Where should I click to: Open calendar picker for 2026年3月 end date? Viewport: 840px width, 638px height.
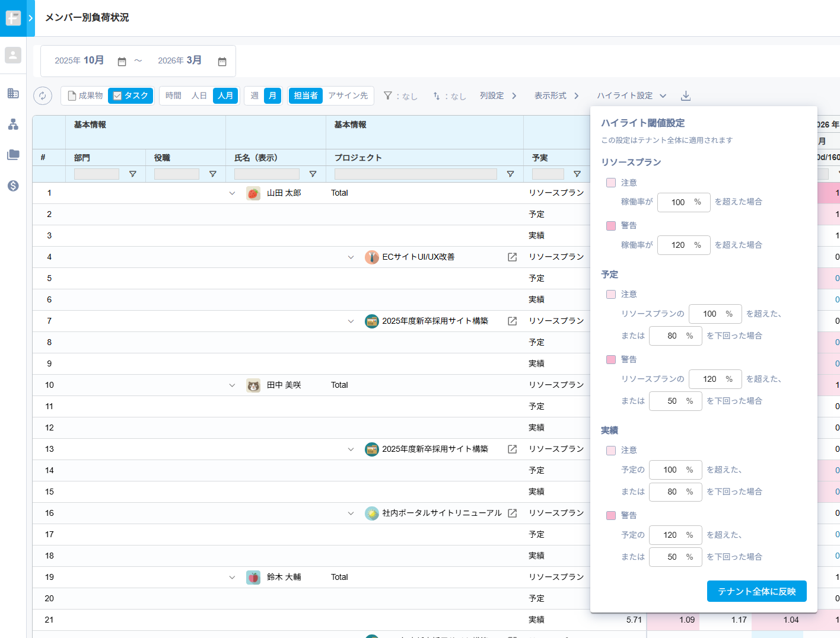(x=222, y=61)
